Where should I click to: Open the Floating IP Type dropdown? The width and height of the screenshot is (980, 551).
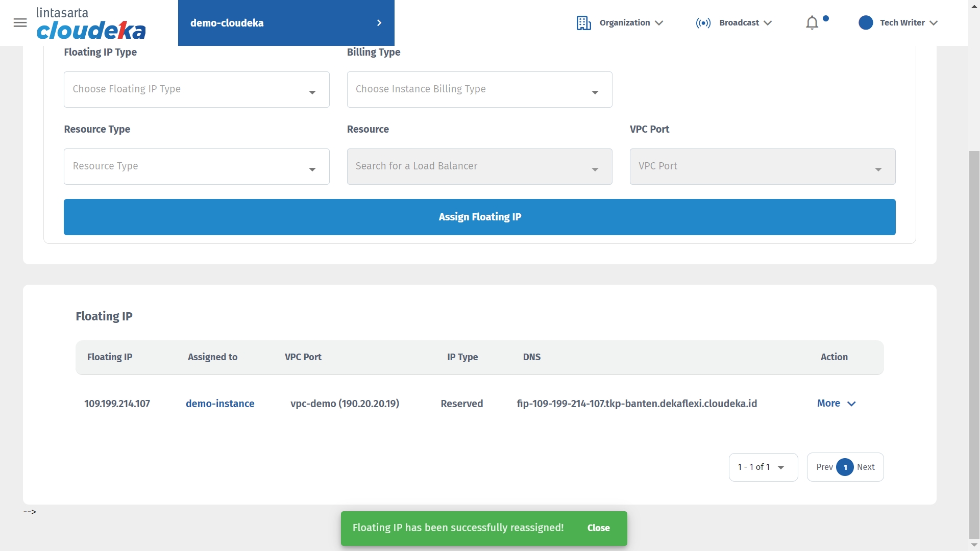197,90
